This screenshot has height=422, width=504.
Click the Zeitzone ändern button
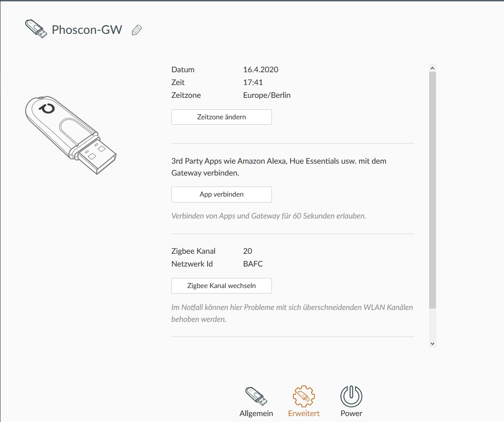pos(222,117)
